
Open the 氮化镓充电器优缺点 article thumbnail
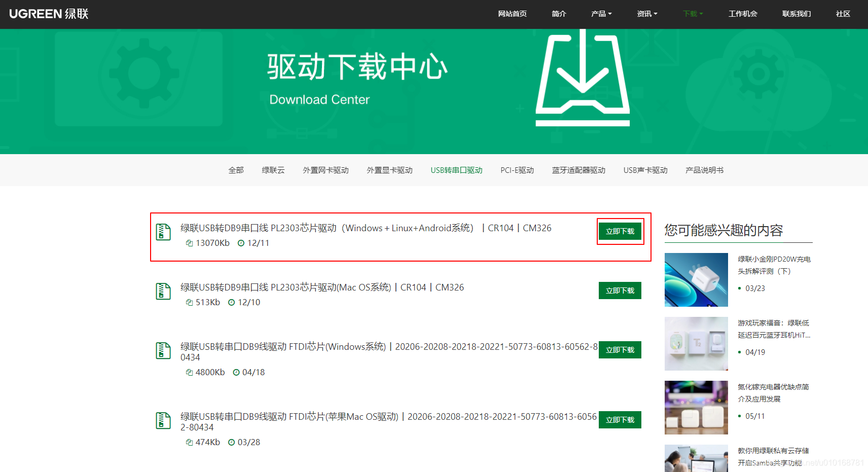point(696,408)
